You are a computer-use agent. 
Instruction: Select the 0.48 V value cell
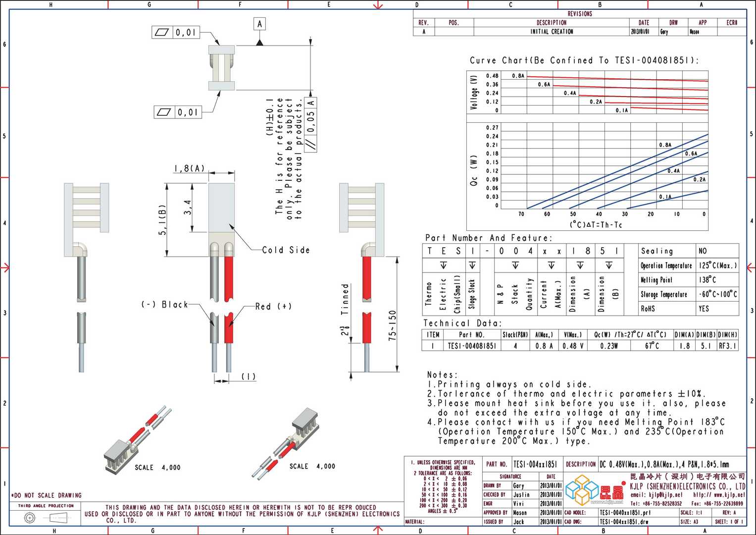573,346
